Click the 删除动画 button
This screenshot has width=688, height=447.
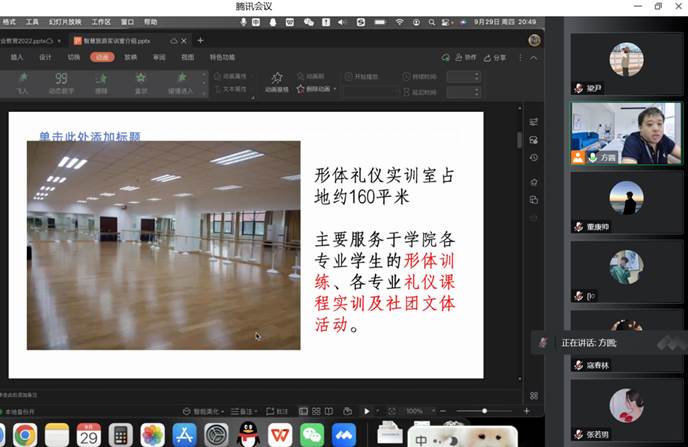pyautogui.click(x=312, y=89)
